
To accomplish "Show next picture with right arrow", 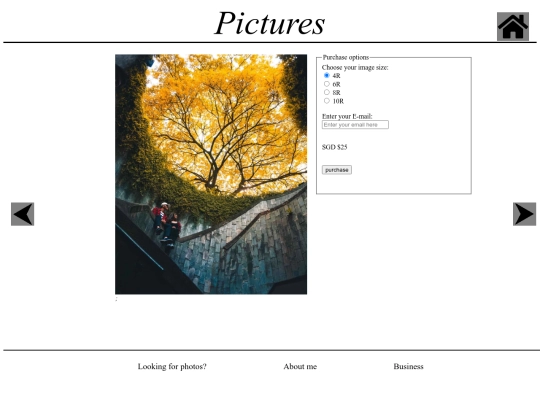I will (x=525, y=214).
